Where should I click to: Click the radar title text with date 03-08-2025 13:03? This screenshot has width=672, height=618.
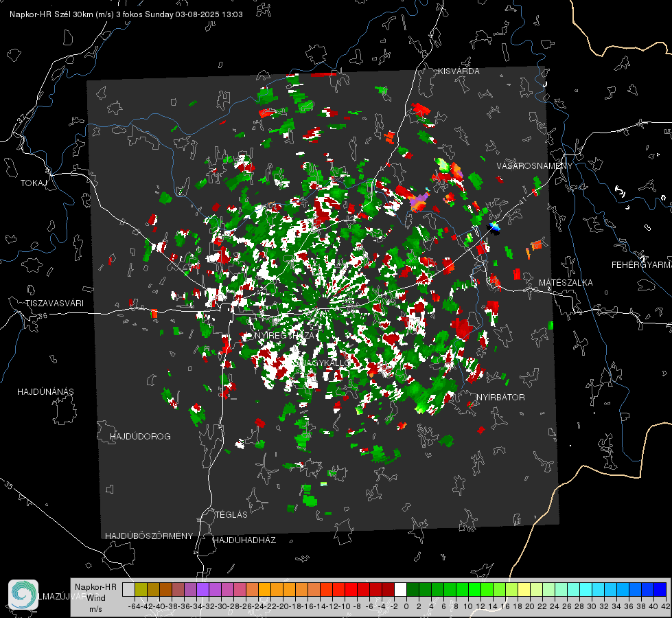[126, 14]
